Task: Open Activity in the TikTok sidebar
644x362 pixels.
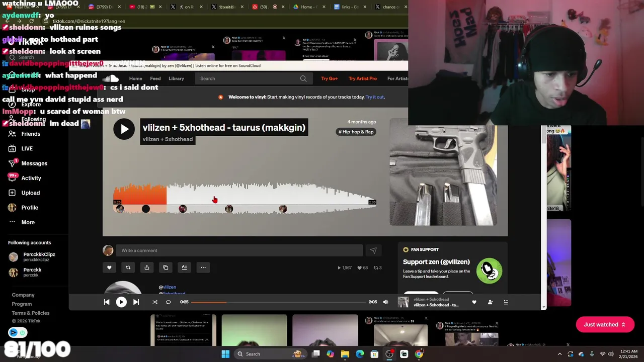Action: [31, 178]
